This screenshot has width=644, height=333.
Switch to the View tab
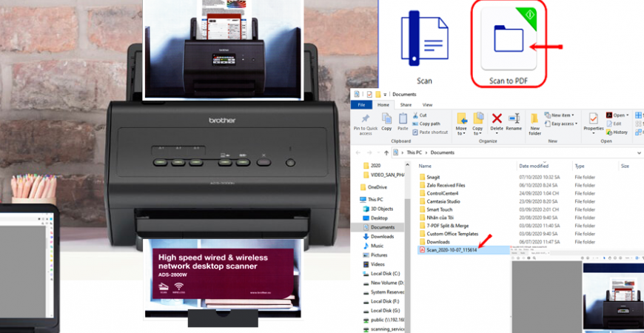point(427,104)
